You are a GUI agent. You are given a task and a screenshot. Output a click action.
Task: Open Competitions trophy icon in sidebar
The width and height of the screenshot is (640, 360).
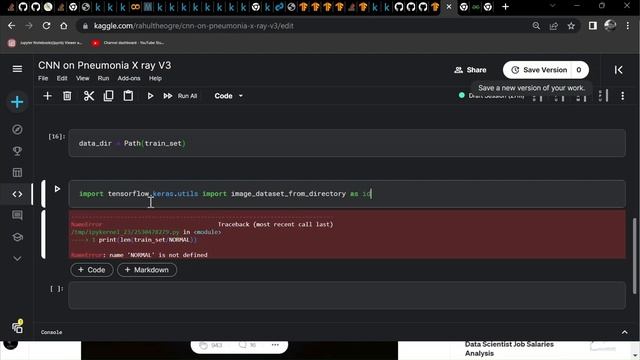[17, 151]
